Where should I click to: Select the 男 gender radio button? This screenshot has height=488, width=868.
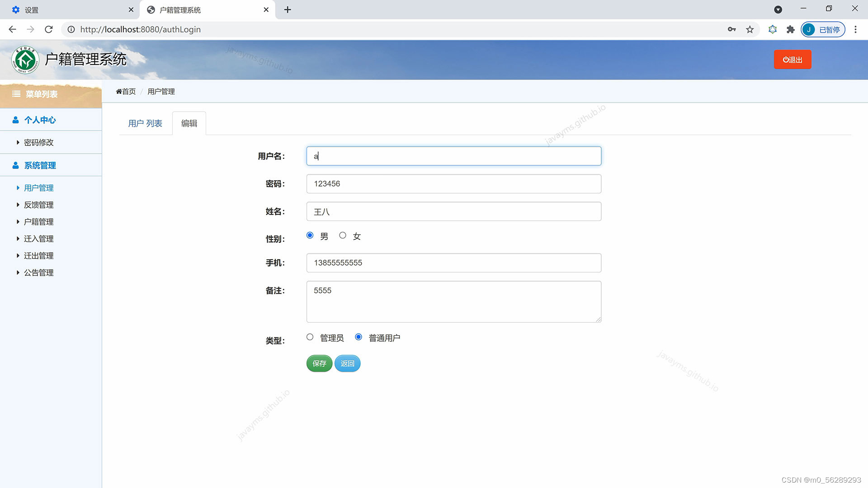(310, 235)
